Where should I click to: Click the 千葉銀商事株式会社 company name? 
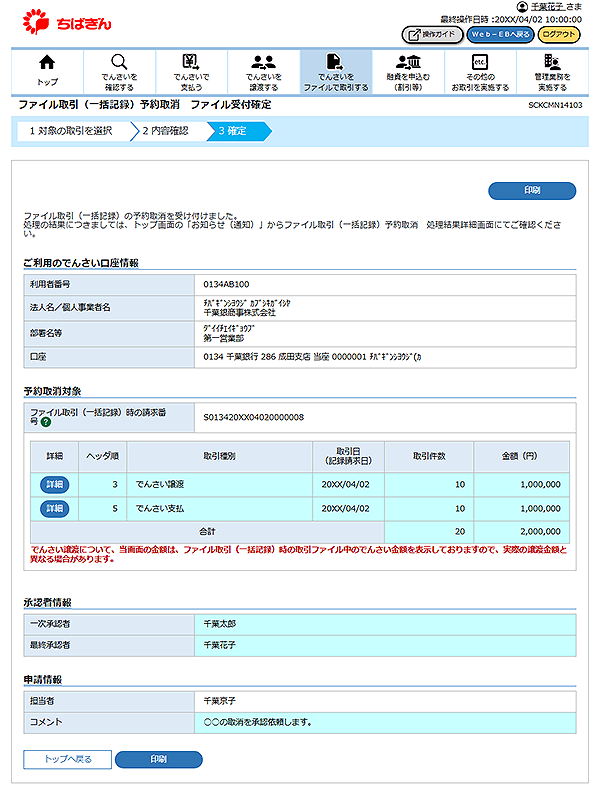[x=239, y=313]
